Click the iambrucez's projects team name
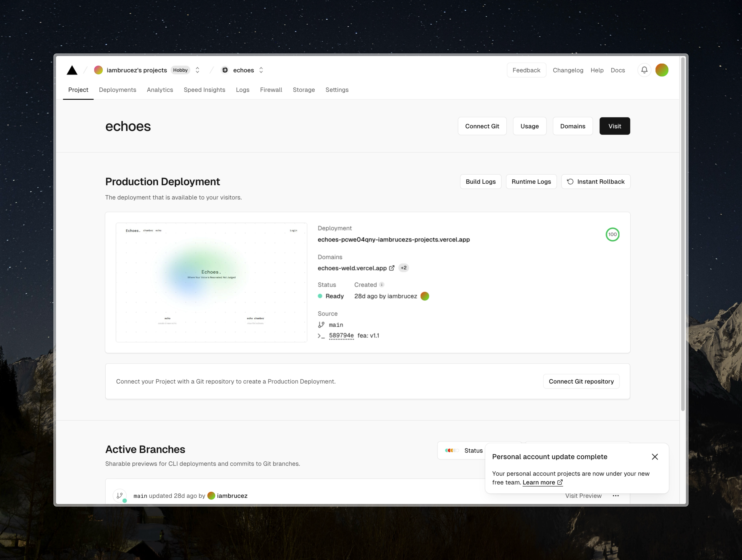742x560 pixels. (x=136, y=70)
